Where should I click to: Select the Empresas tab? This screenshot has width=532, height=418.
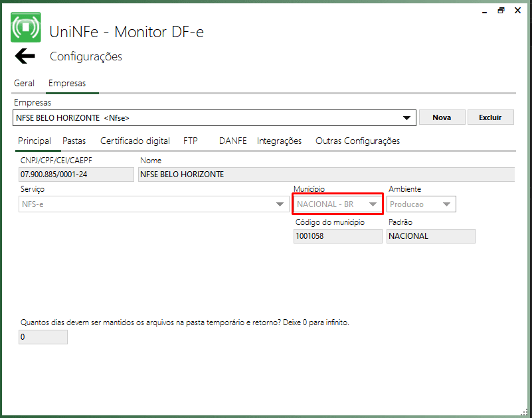tap(67, 84)
